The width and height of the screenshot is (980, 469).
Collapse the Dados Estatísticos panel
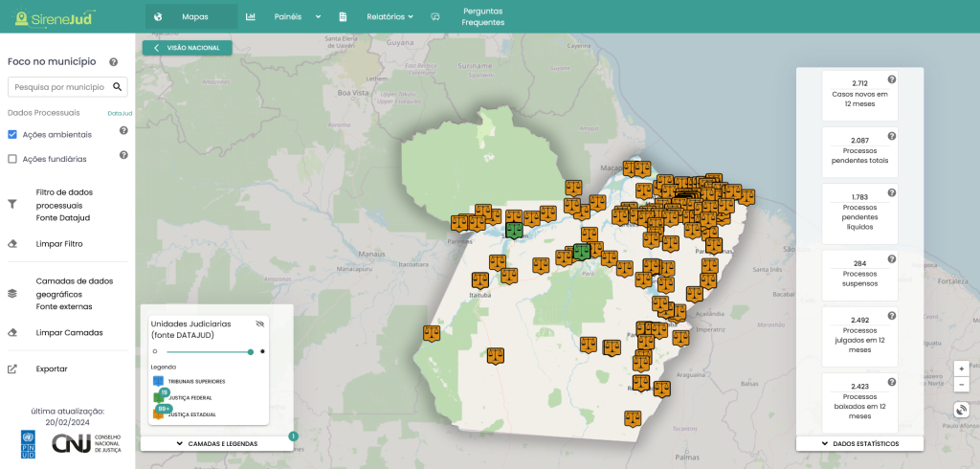[x=859, y=443]
